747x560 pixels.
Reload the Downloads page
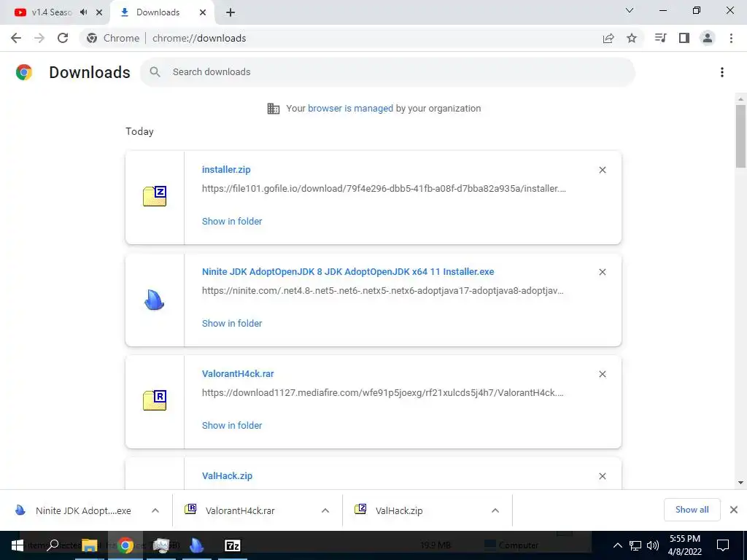[63, 38]
